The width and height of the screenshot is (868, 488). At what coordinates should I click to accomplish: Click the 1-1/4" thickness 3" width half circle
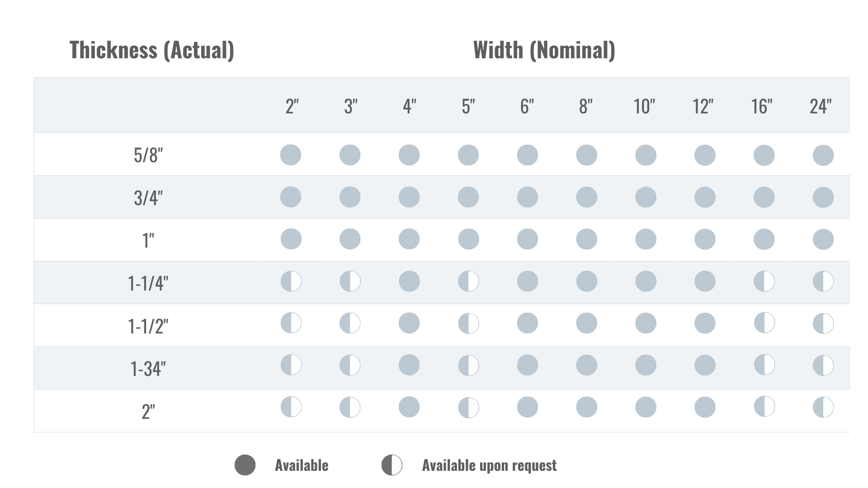tap(350, 282)
